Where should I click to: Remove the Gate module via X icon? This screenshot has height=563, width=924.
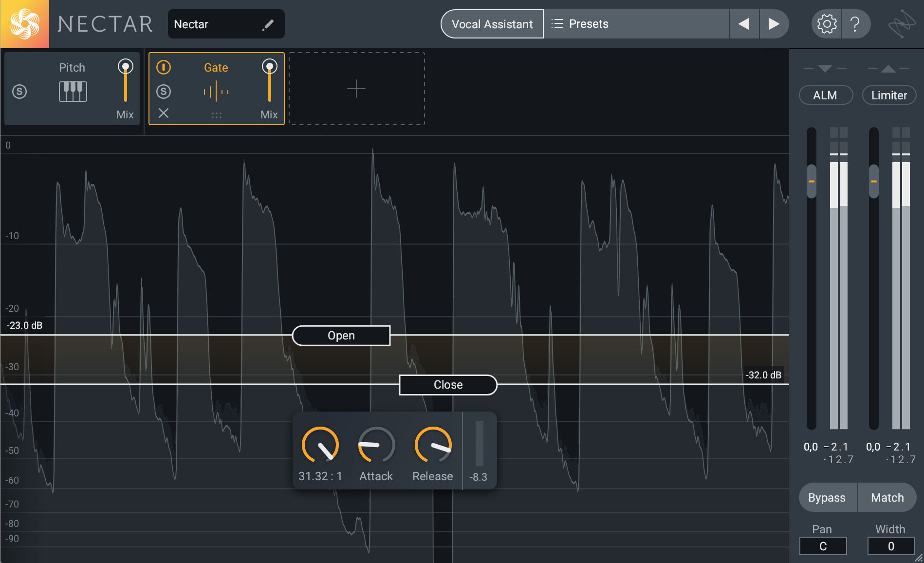(x=164, y=113)
